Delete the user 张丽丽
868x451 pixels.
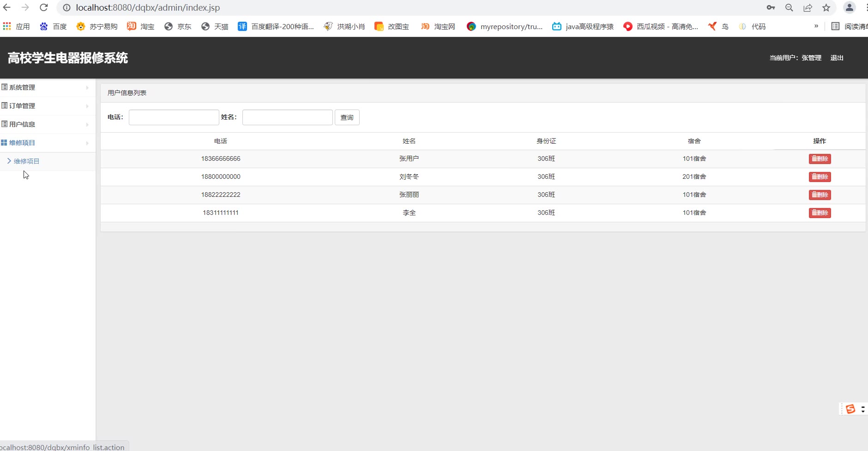click(820, 195)
